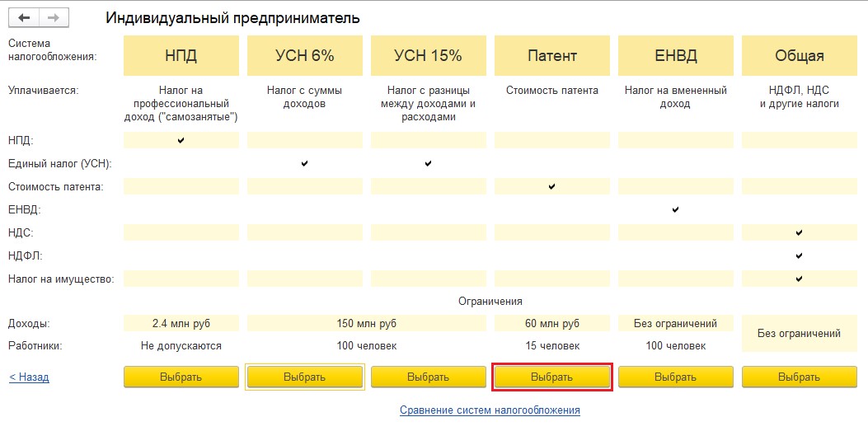This screenshot has height=431, width=868.
Task: Go back via the Назад link
Action: pos(29,377)
